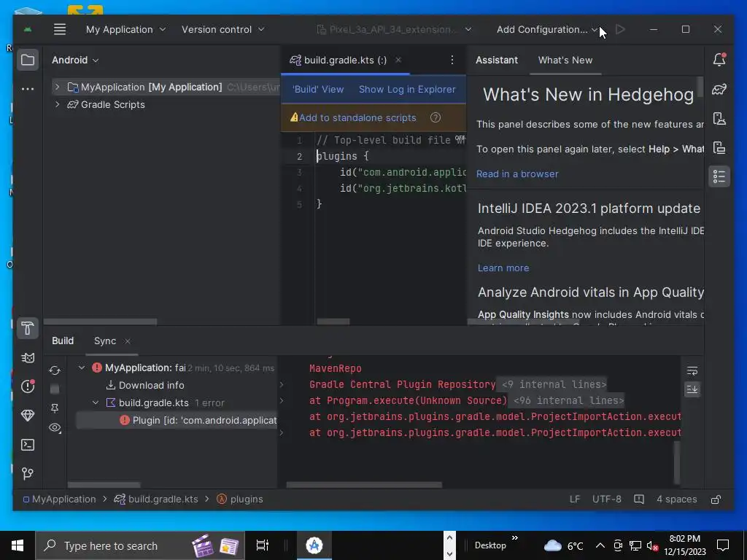Viewport: 747px width, 560px height.
Task: Click the stop build square icon
Action: (x=55, y=389)
